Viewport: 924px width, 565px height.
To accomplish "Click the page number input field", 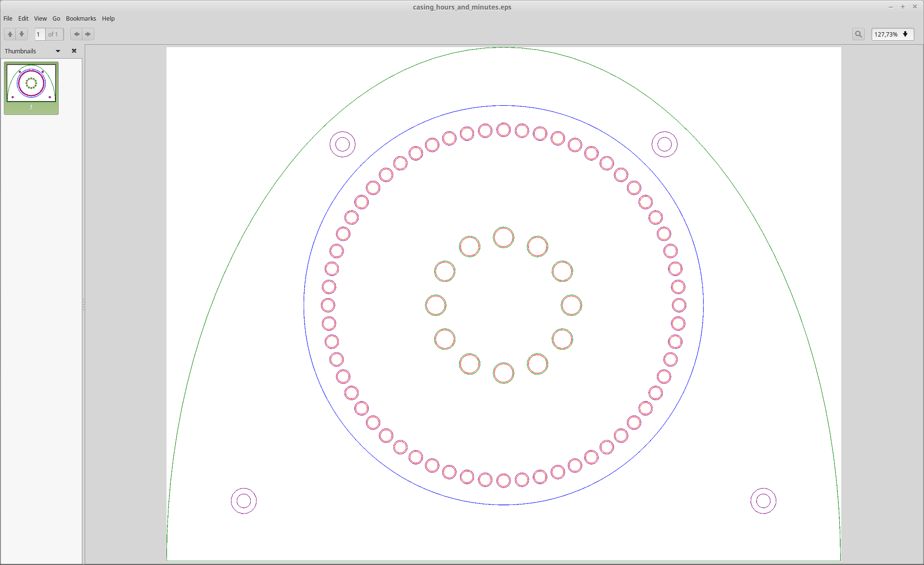I will pos(40,34).
